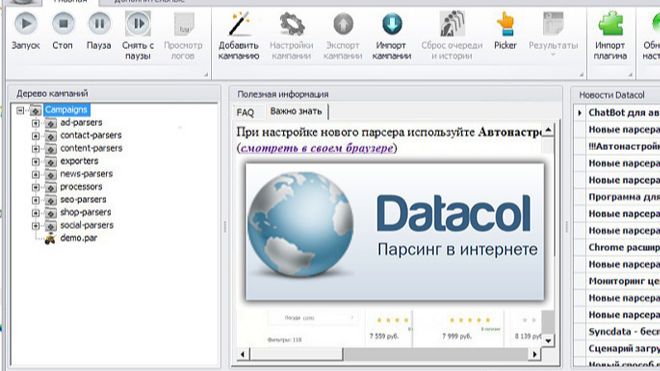Open Настройки кампании gear icon
Image resolution: width=660 pixels, height=371 pixels.
coord(292,24)
